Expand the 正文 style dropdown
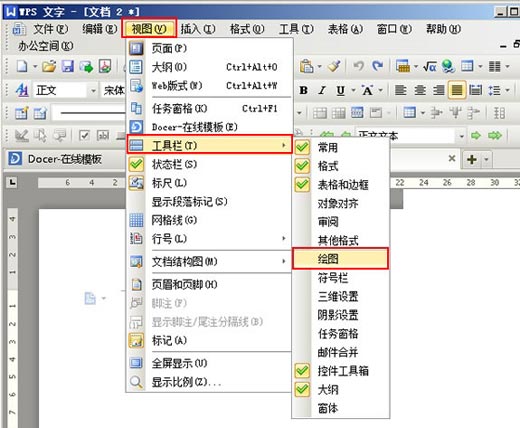This screenshot has width=520, height=428. (93, 90)
